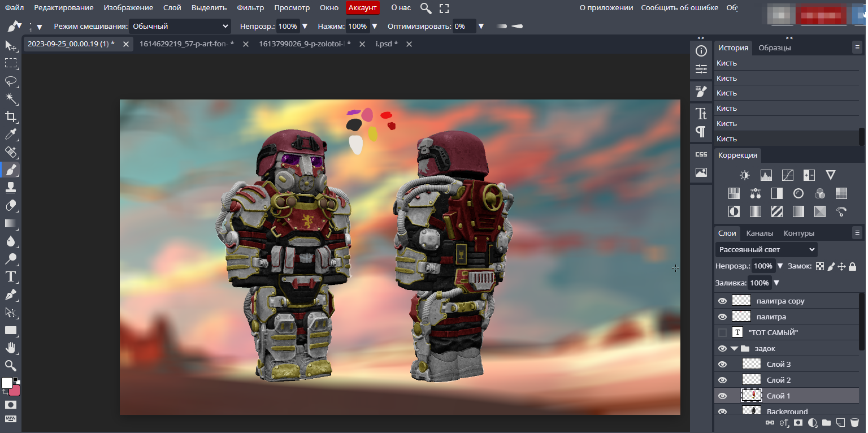Select the Path Selection tool
The image size is (868, 433).
pyautogui.click(x=11, y=312)
